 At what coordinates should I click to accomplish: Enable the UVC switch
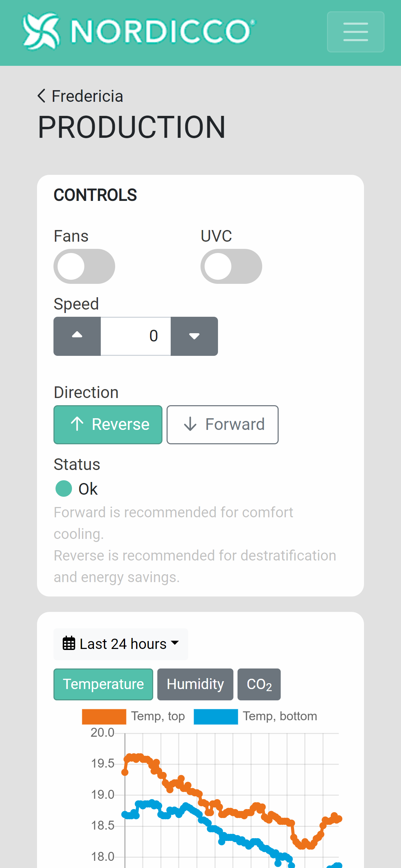231,266
